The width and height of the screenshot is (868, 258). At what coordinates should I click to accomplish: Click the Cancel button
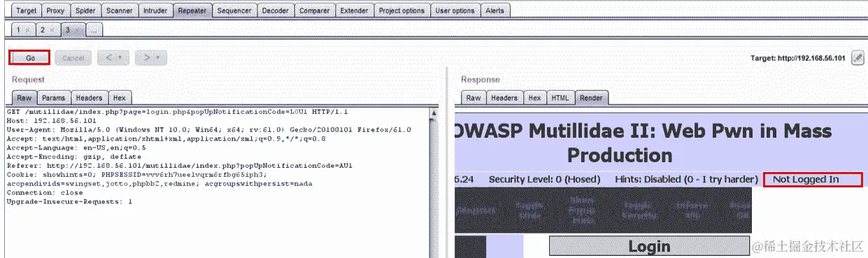(x=73, y=58)
